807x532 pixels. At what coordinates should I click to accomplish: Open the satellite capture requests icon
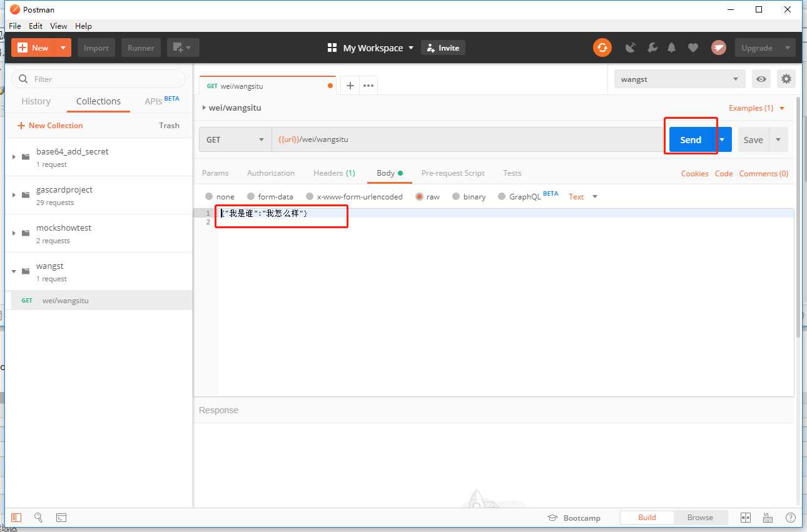point(631,48)
